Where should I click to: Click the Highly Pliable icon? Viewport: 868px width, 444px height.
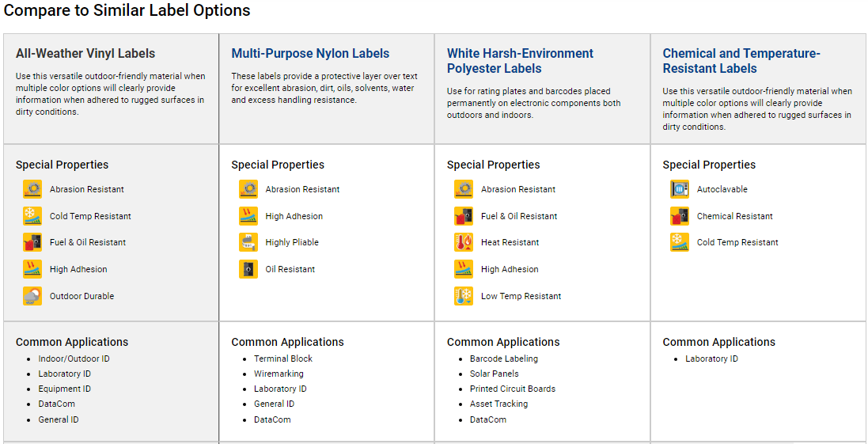(248, 242)
